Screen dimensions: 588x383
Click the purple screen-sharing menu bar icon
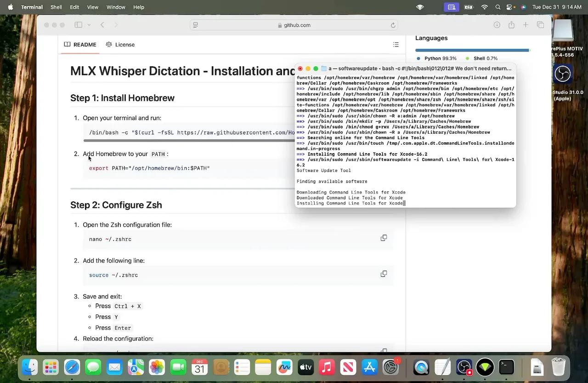click(452, 7)
